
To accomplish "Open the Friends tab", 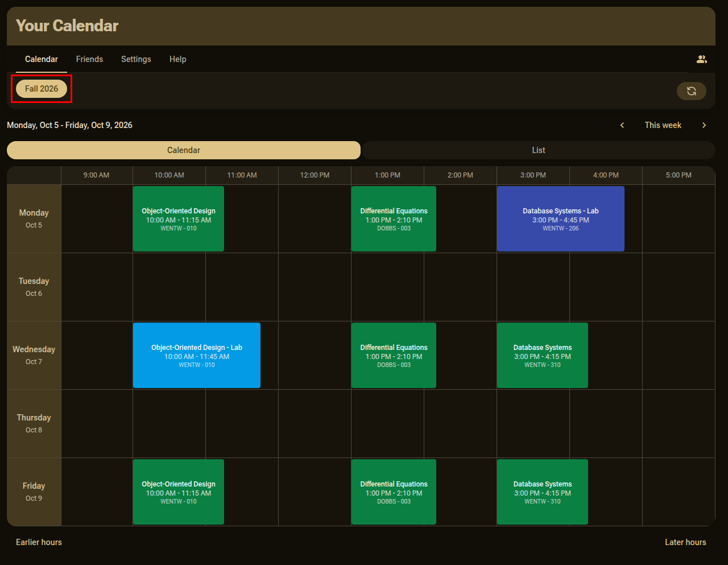I will 89,59.
